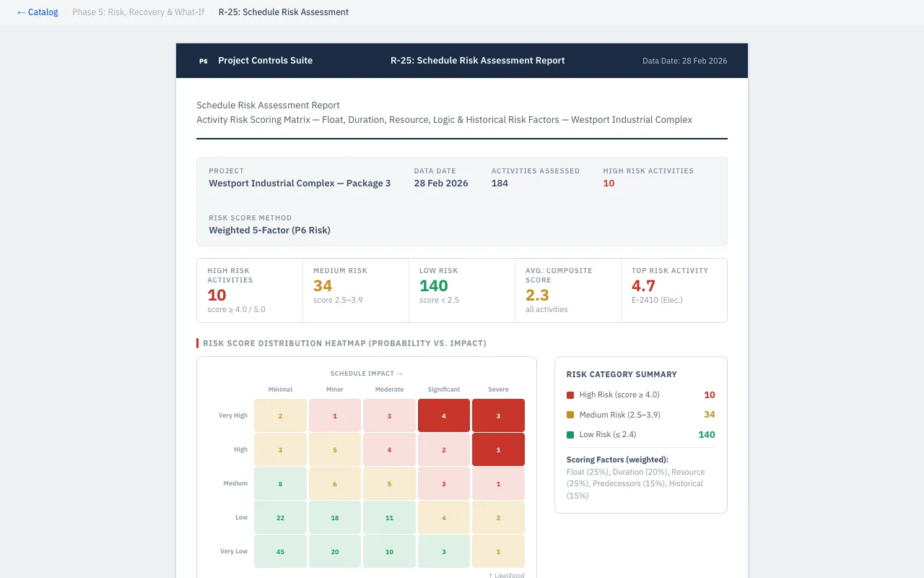
Task: Collapse the Risk Score Distribution Heatmap section
Action: pos(344,343)
